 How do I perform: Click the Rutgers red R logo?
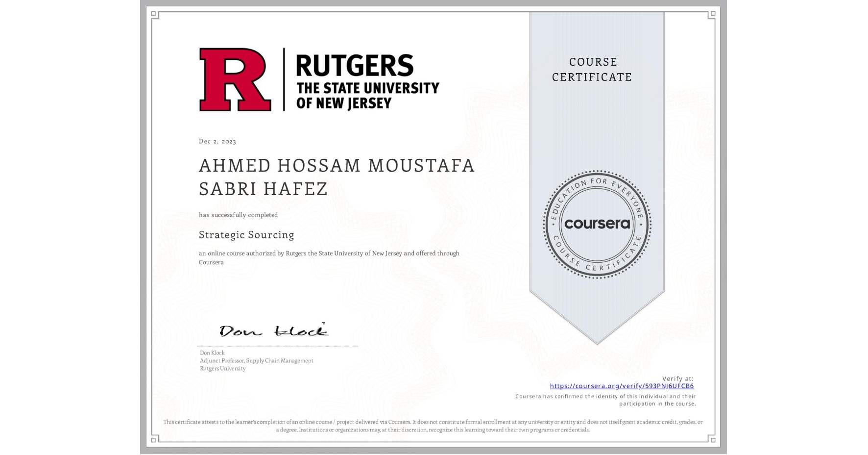click(234, 79)
